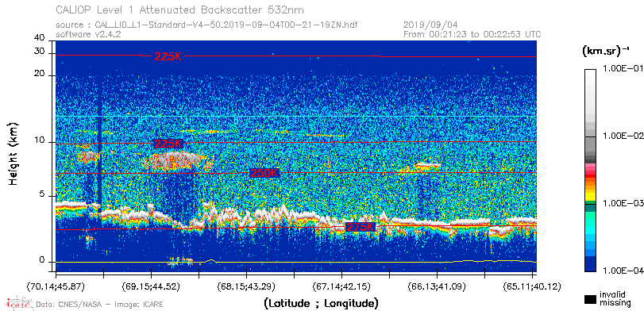644x311 pixels.
Task: Click the source HDF filename text
Action: [207, 25]
